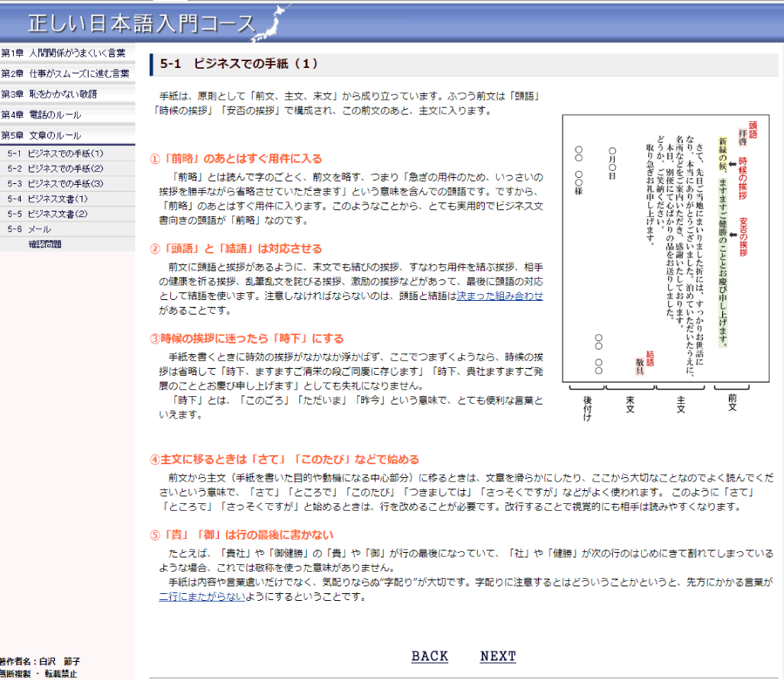
Task: Click the 無断複製・転載禁止 notice
Action: click(x=38, y=673)
